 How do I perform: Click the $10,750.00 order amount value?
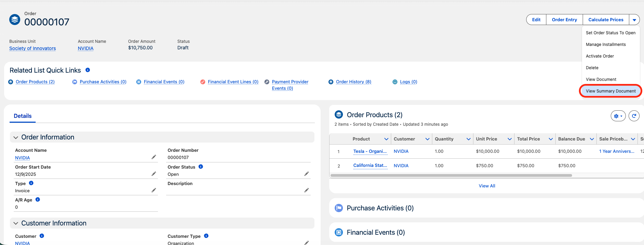140,48
